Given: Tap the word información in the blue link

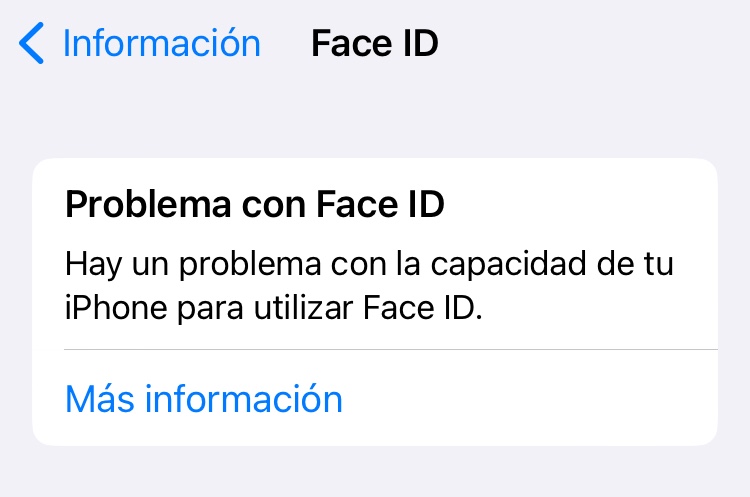Looking at the screenshot, I should pyautogui.click(x=244, y=399).
